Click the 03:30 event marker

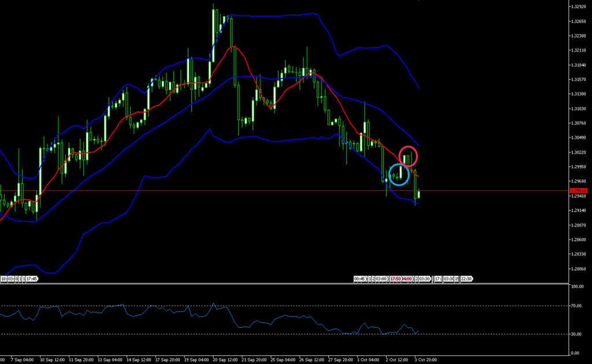(425, 278)
